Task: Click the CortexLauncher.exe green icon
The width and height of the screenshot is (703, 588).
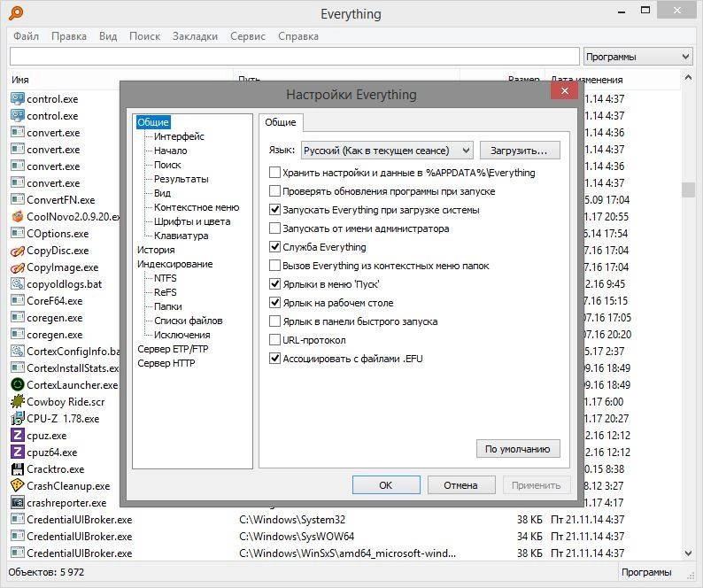Action: (x=18, y=385)
